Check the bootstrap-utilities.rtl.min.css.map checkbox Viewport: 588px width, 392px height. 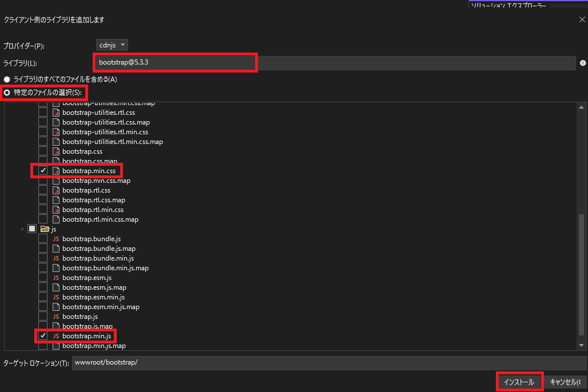43,142
